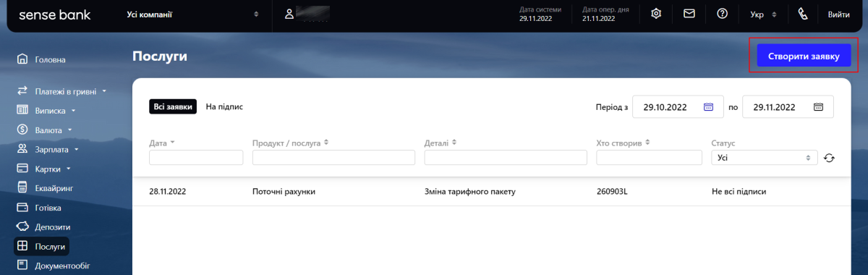
Task: Click into the Дата filter field
Action: pos(196,157)
